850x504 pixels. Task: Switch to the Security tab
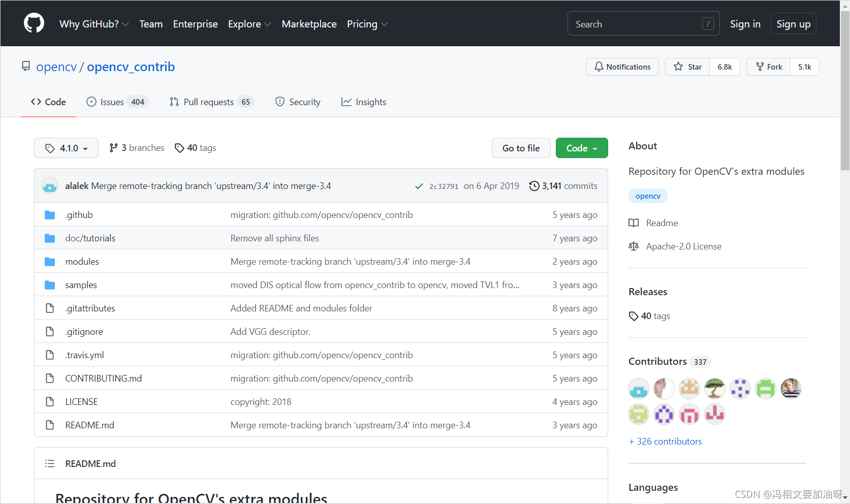pos(298,102)
